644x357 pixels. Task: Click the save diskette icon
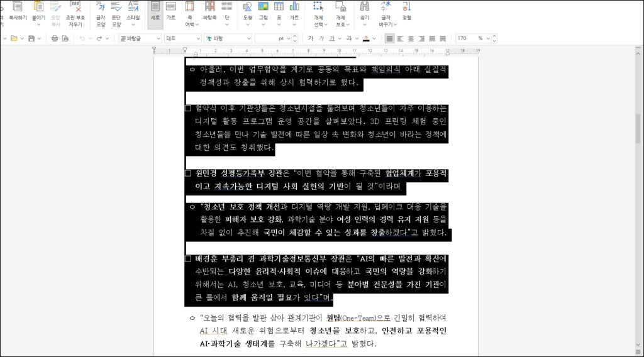(31, 38)
